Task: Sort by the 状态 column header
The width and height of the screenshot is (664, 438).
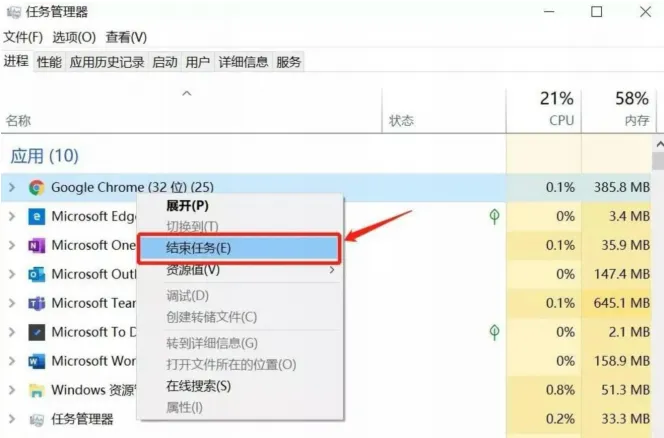Action: [444, 111]
